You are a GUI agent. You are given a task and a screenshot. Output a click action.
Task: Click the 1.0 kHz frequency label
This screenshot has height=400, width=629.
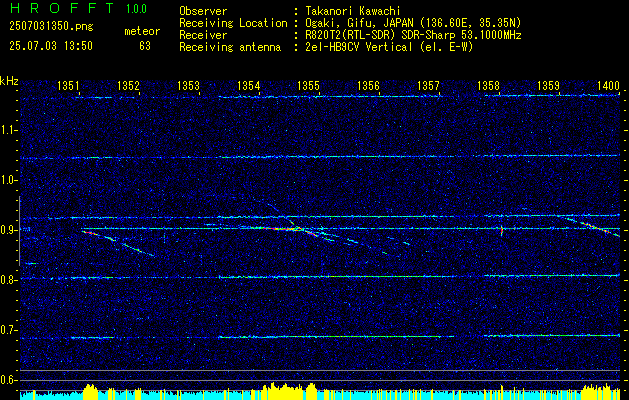(x=9, y=180)
